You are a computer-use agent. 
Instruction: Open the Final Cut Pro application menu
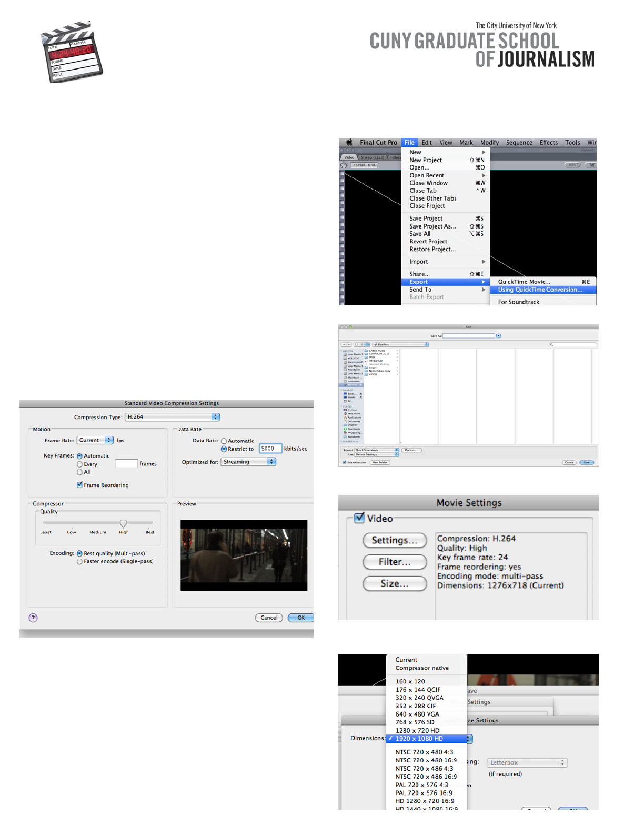pos(378,142)
